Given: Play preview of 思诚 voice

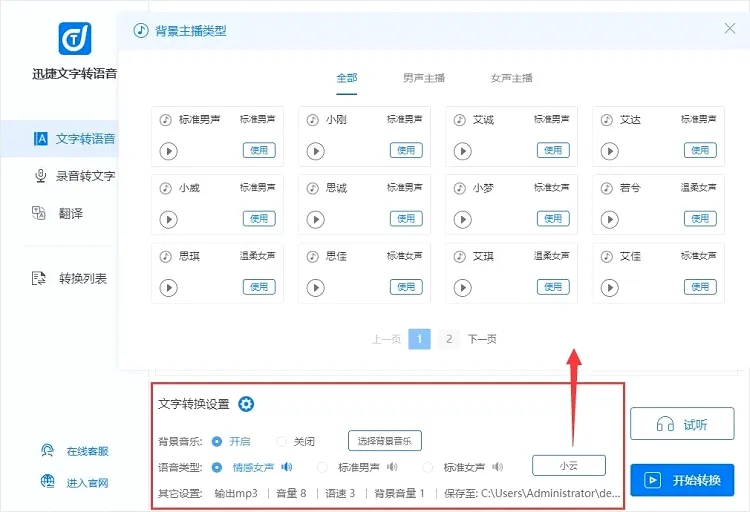Looking at the screenshot, I should click(315, 220).
